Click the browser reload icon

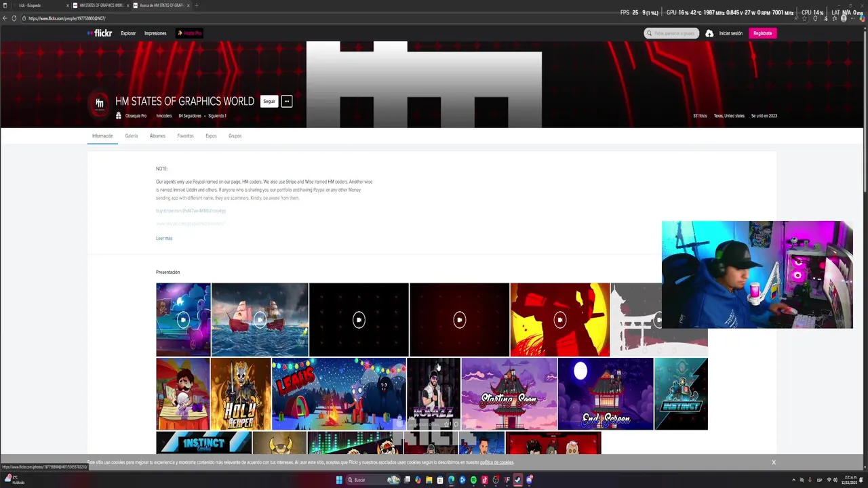pyautogui.click(x=14, y=18)
